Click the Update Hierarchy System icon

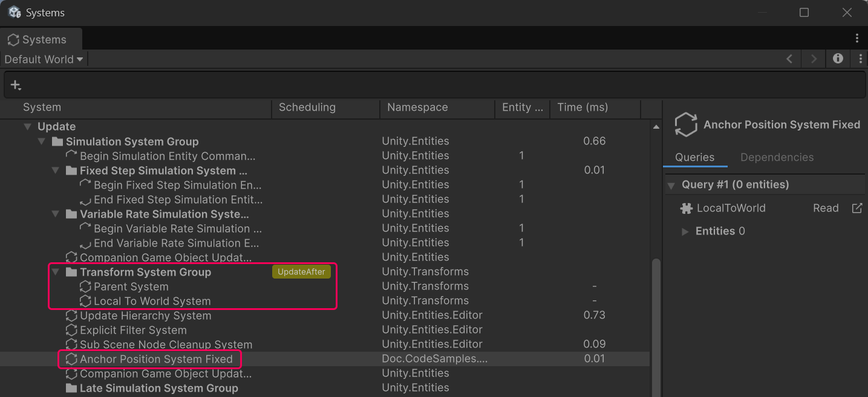(71, 315)
